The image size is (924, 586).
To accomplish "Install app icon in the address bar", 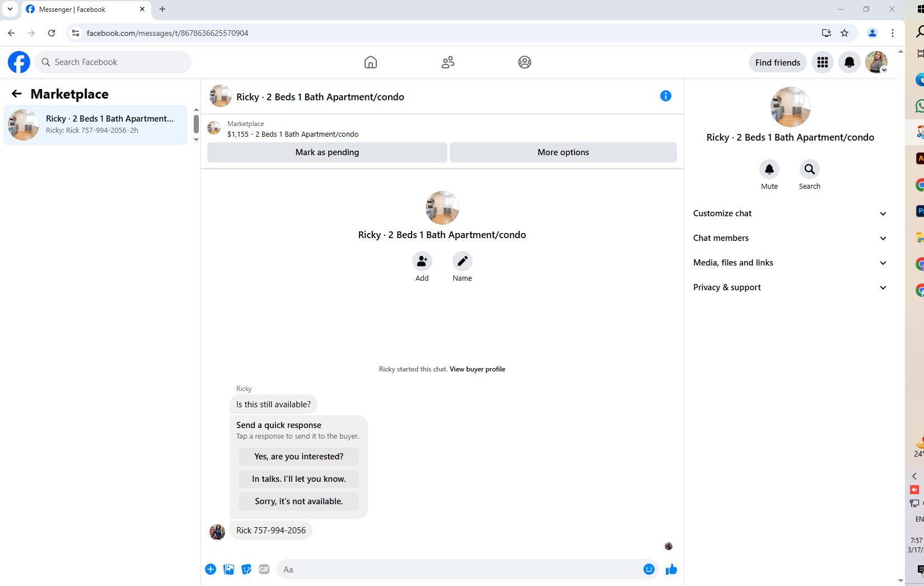I will tap(826, 33).
